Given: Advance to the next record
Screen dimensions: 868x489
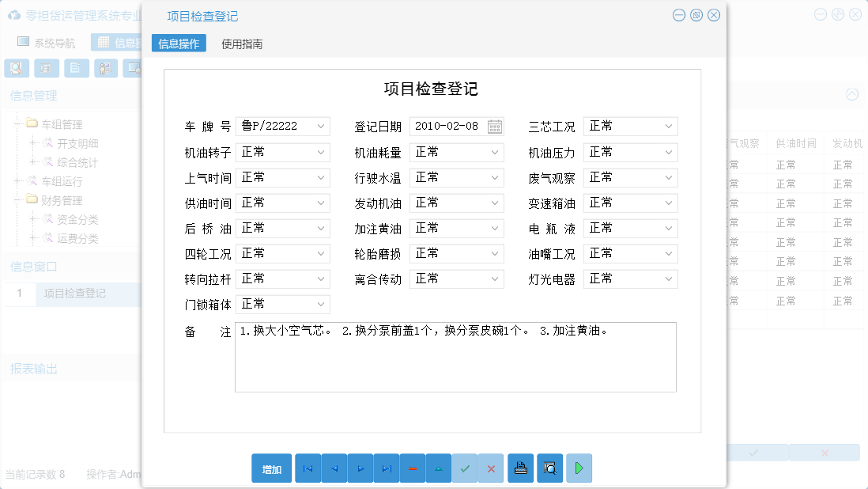Looking at the screenshot, I should 360,468.
